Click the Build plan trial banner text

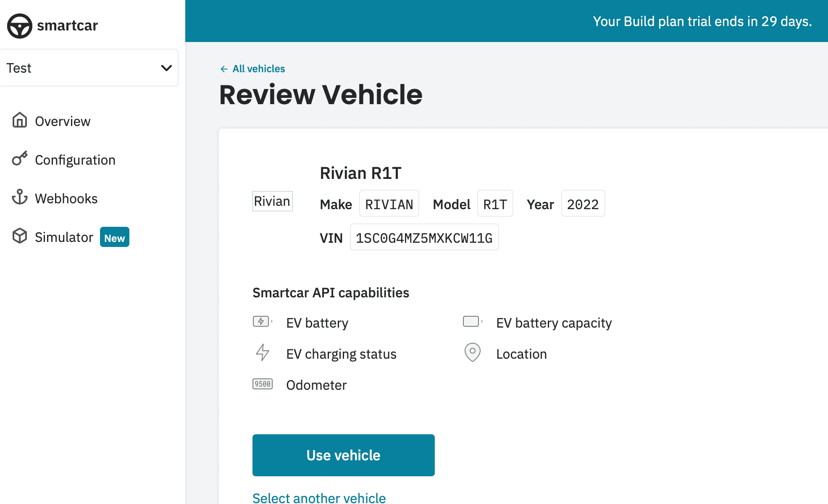point(702,21)
